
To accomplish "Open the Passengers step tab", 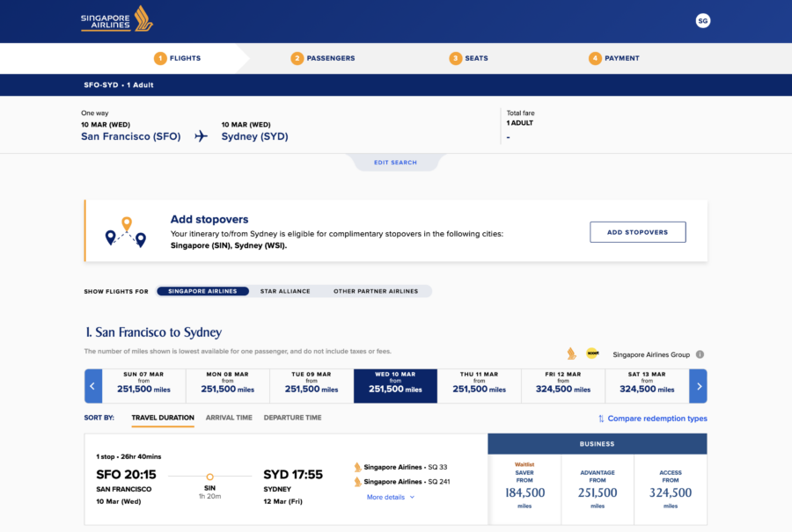I will click(x=323, y=59).
